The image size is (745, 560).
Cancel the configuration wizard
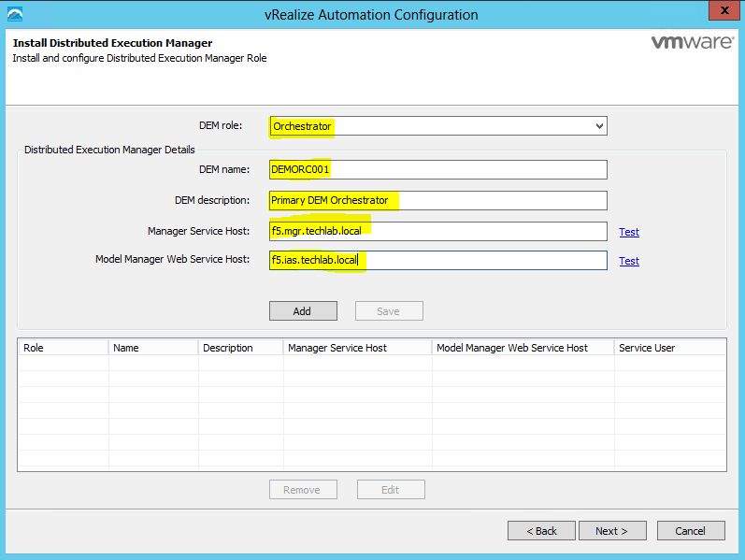(691, 530)
